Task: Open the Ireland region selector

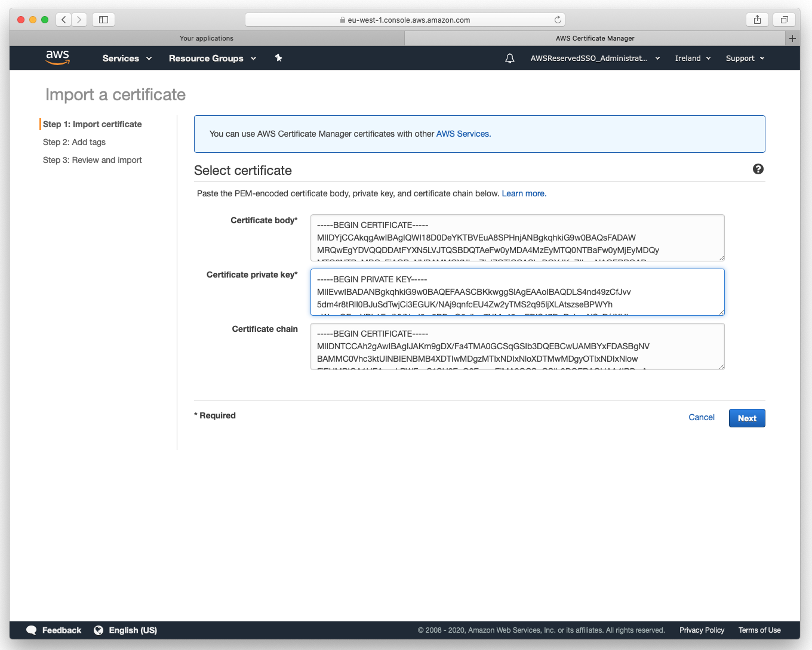Action: coord(693,58)
